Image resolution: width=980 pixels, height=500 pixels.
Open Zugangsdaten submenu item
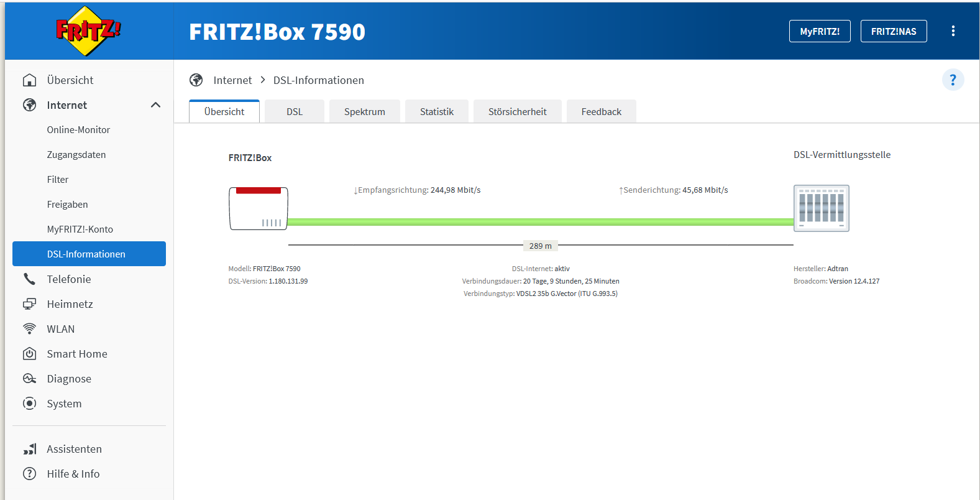pos(76,155)
